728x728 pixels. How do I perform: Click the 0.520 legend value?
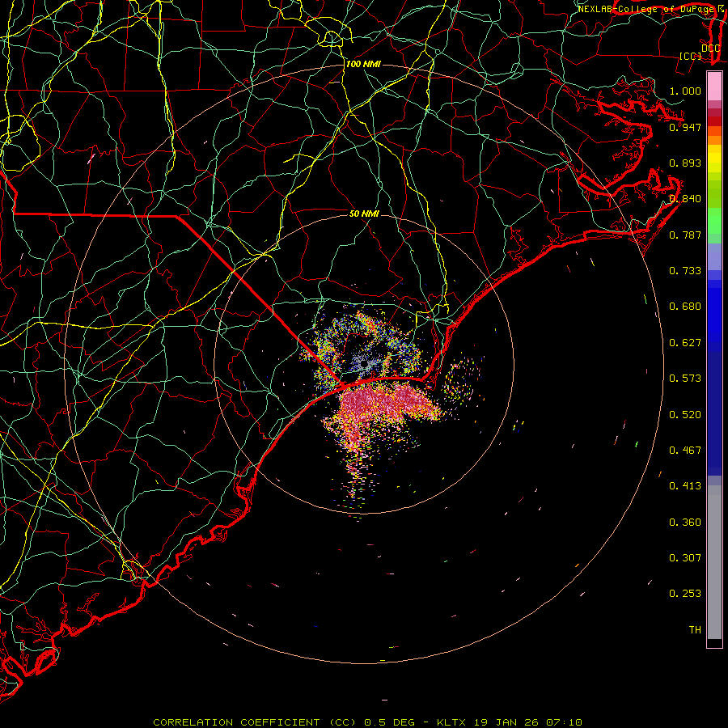(685, 415)
